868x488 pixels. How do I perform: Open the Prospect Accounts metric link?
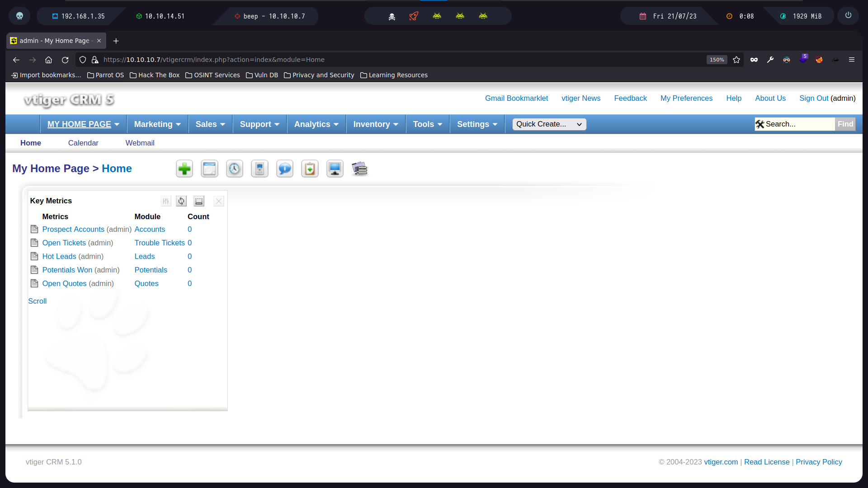(73, 229)
